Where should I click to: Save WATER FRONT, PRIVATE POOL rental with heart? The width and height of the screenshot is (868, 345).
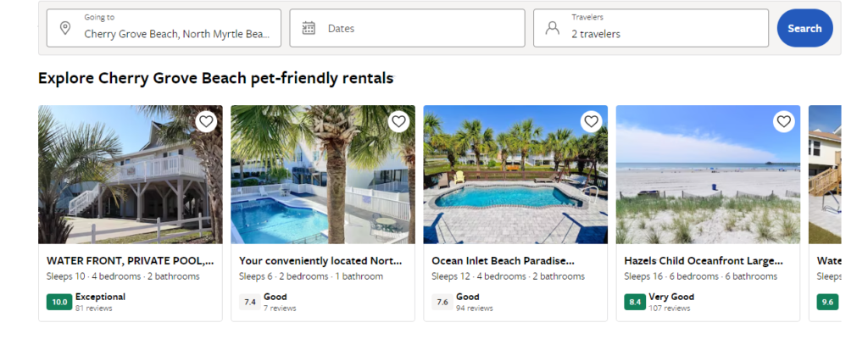(206, 122)
